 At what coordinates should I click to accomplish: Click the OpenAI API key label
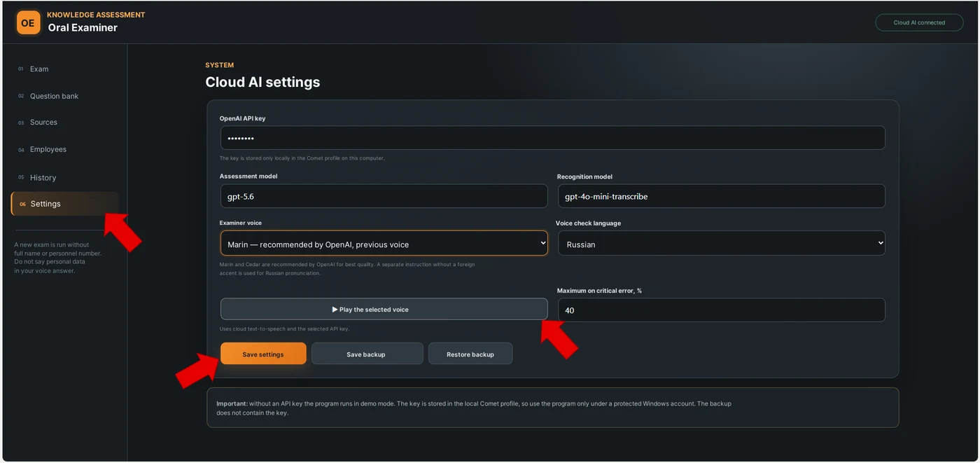point(242,118)
